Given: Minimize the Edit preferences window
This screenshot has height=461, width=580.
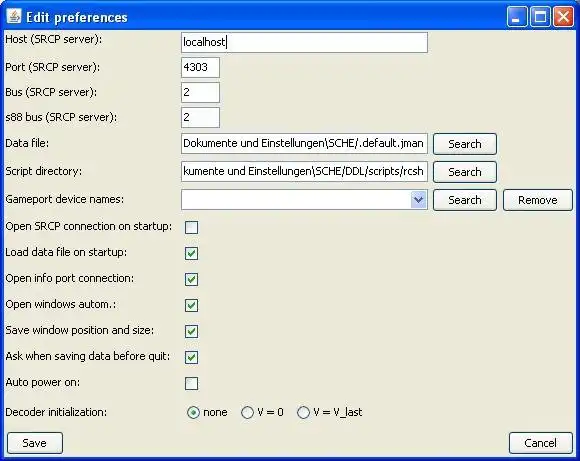Looking at the screenshot, I should [517, 17].
